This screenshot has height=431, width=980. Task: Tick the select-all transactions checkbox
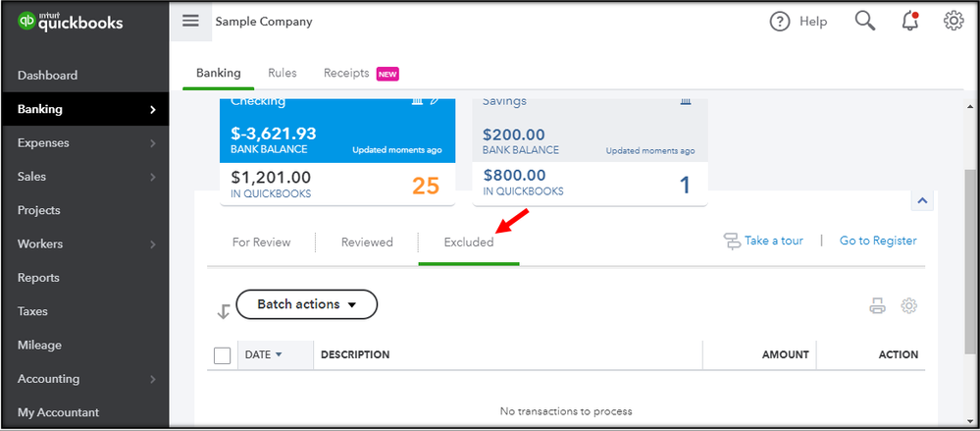click(x=222, y=355)
